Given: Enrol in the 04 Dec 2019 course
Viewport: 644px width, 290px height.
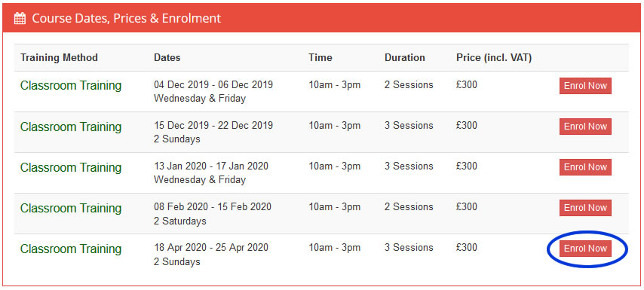Looking at the screenshot, I should (x=585, y=86).
